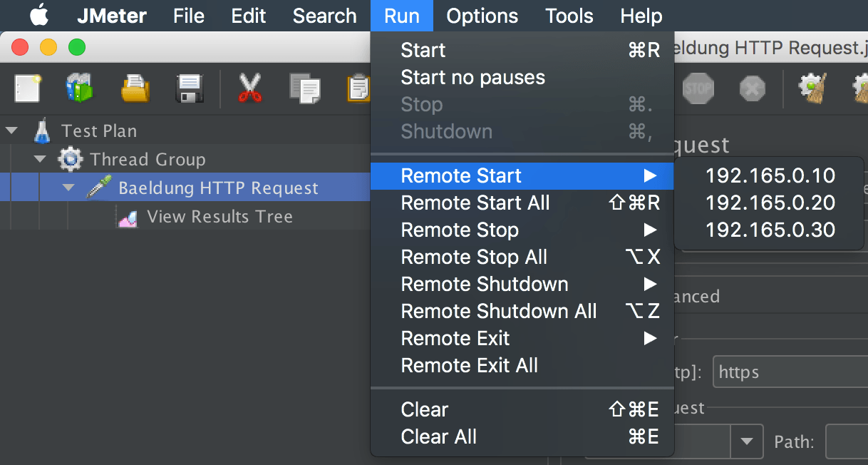Open the Options menu
The image size is (868, 465).
(x=482, y=15)
